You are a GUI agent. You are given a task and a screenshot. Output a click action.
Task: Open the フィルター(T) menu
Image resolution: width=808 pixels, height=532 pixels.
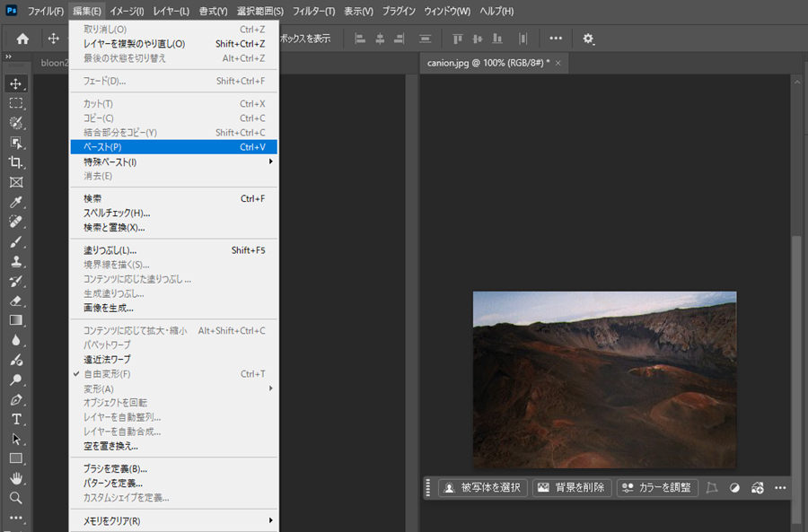coord(314,11)
